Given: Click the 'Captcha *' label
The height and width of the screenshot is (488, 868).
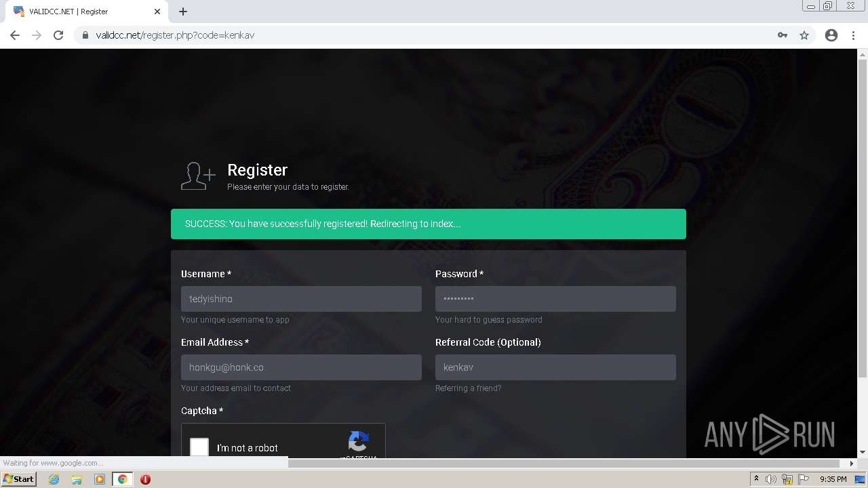Looking at the screenshot, I should point(202,411).
